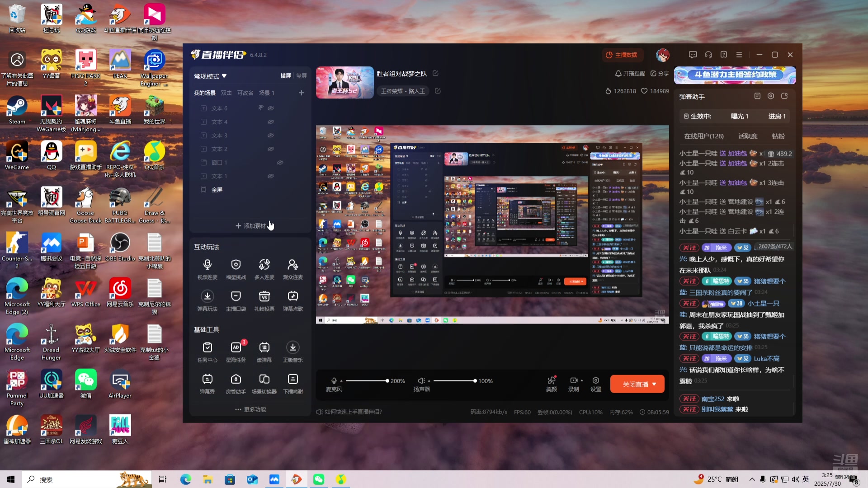Open 福星挑战 challenge feature
Screen dimensions: 868x488
236,269
